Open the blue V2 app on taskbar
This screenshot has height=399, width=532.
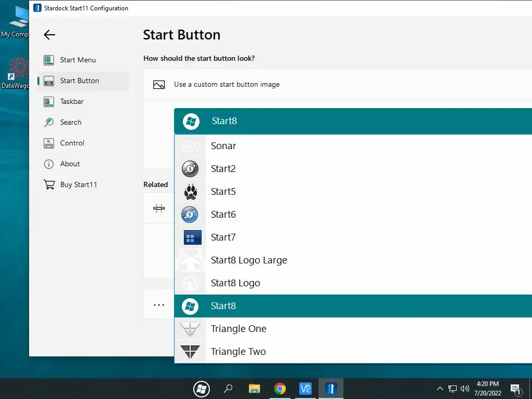[305, 389]
